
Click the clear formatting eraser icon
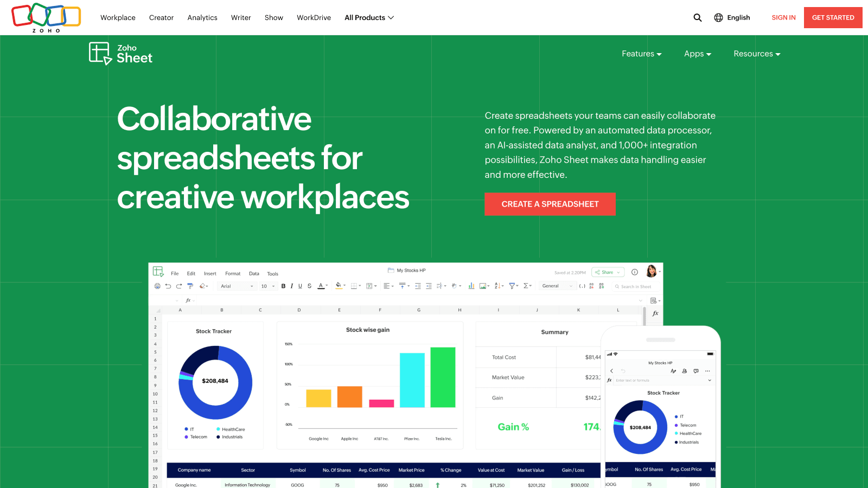point(202,286)
